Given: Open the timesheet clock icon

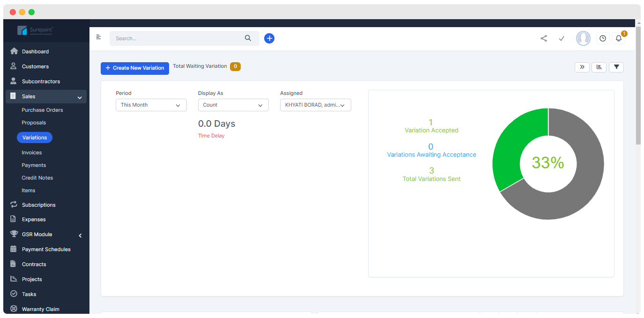Looking at the screenshot, I should click(603, 38).
